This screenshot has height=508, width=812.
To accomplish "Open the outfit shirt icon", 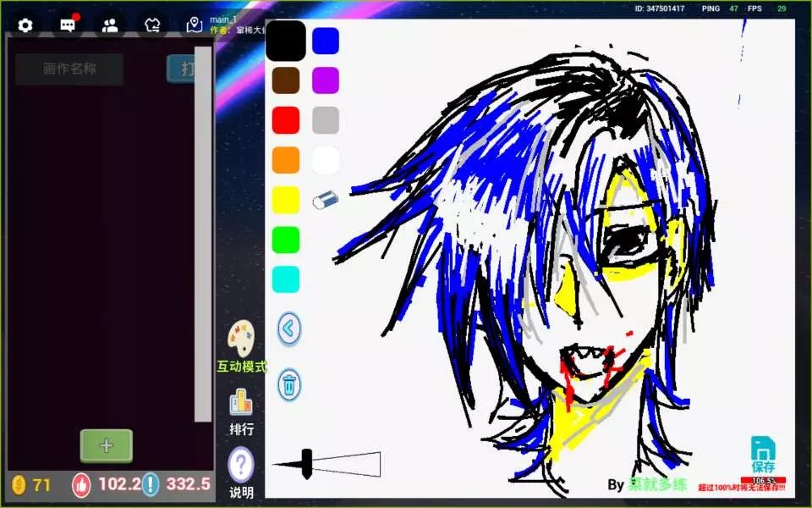I will click(x=152, y=25).
